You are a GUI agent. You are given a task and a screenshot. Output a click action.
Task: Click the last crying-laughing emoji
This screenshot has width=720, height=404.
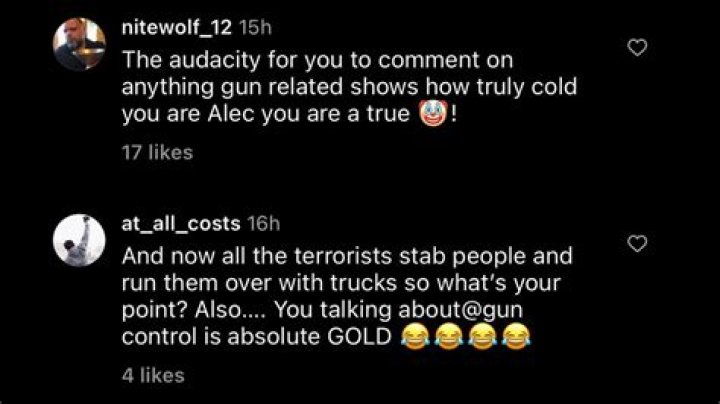click(x=515, y=337)
